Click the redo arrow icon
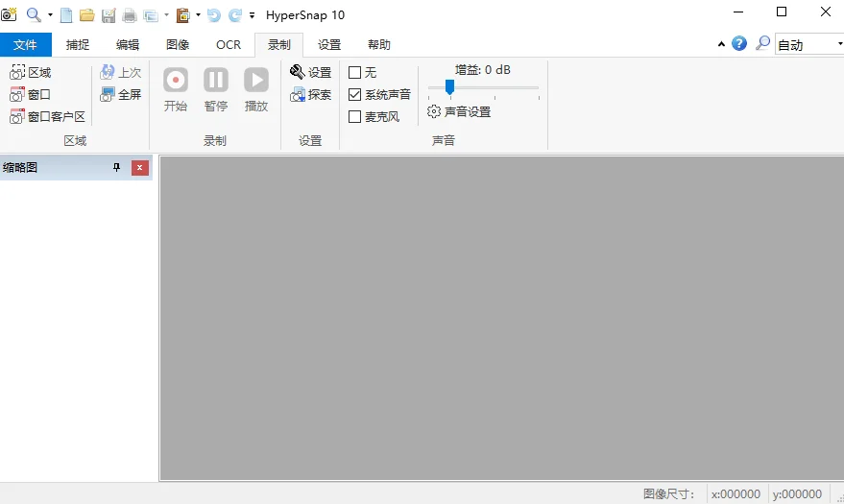Viewport: 844px width, 504px height. pyautogui.click(x=235, y=15)
